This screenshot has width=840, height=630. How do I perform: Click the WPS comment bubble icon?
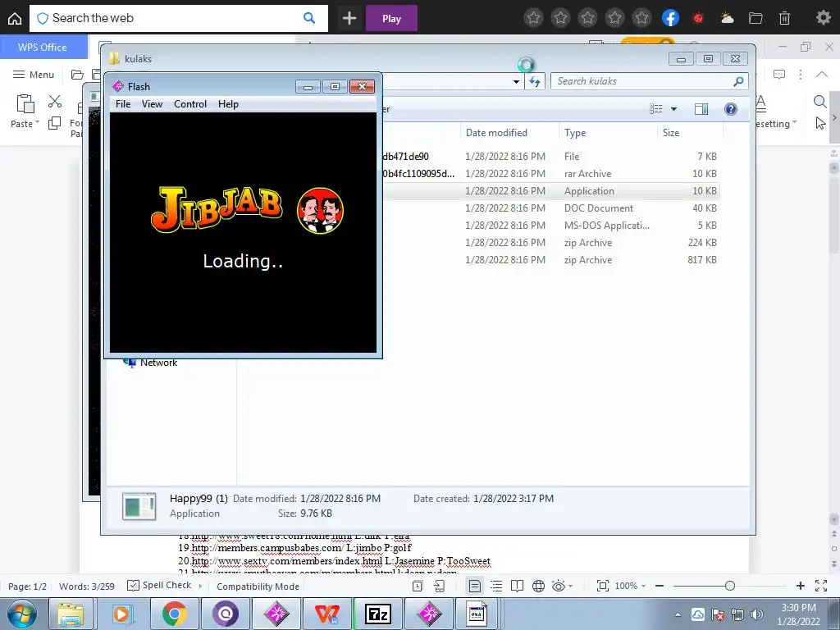click(779, 75)
